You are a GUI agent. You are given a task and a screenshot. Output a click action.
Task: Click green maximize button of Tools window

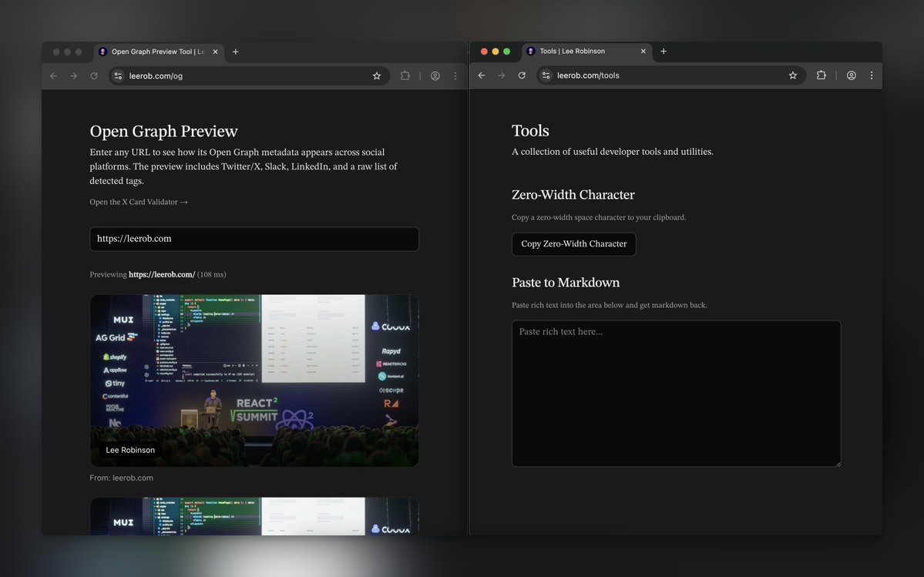[507, 51]
